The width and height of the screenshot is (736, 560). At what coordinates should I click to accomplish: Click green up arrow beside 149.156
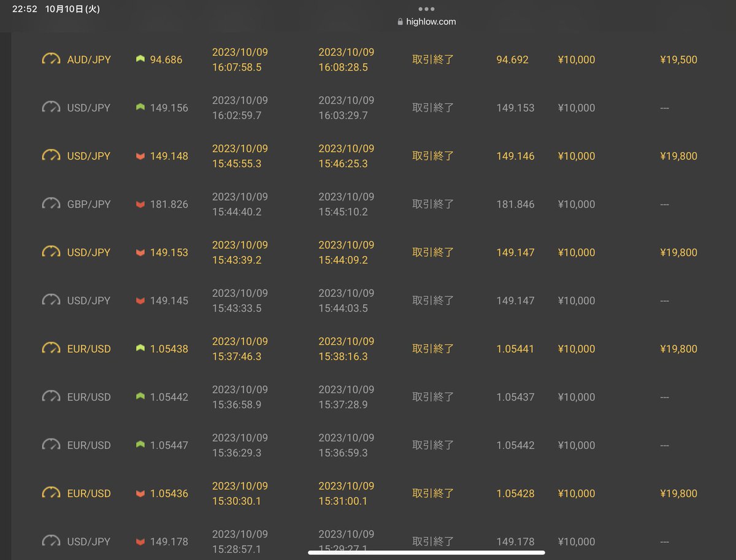[140, 107]
